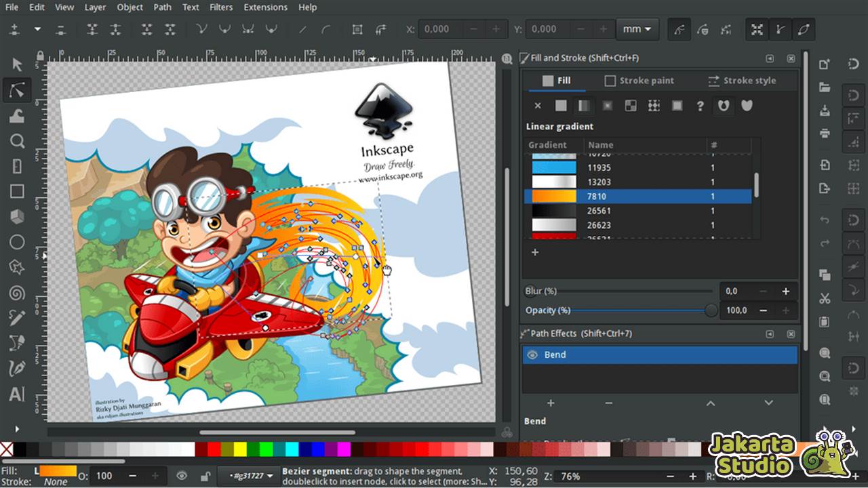Pick the red swatch in palette

[x=214, y=449]
